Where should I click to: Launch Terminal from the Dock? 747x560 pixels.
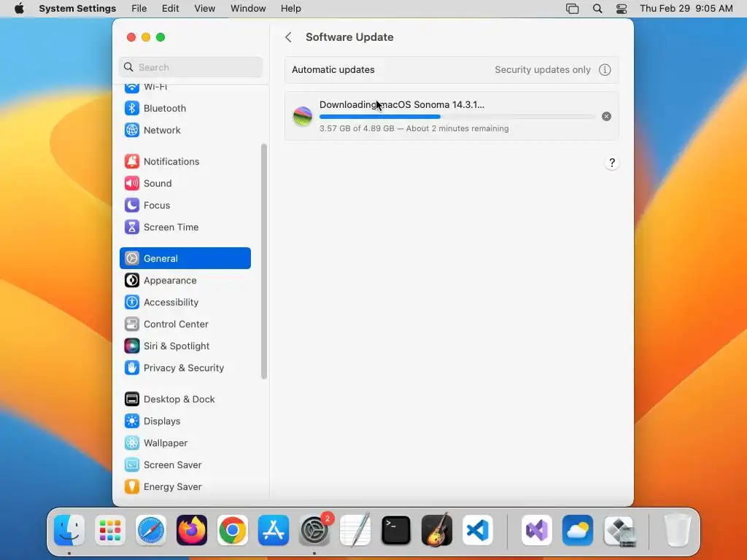[396, 530]
